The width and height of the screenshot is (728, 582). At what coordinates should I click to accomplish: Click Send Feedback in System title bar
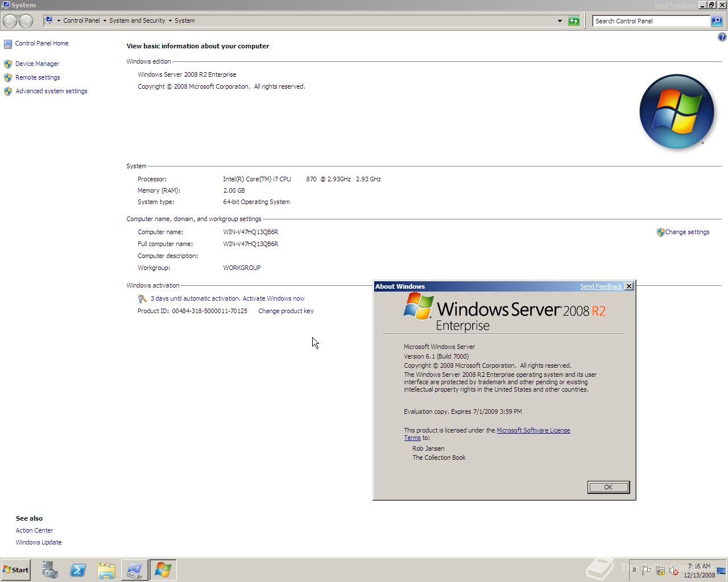[x=675, y=5]
